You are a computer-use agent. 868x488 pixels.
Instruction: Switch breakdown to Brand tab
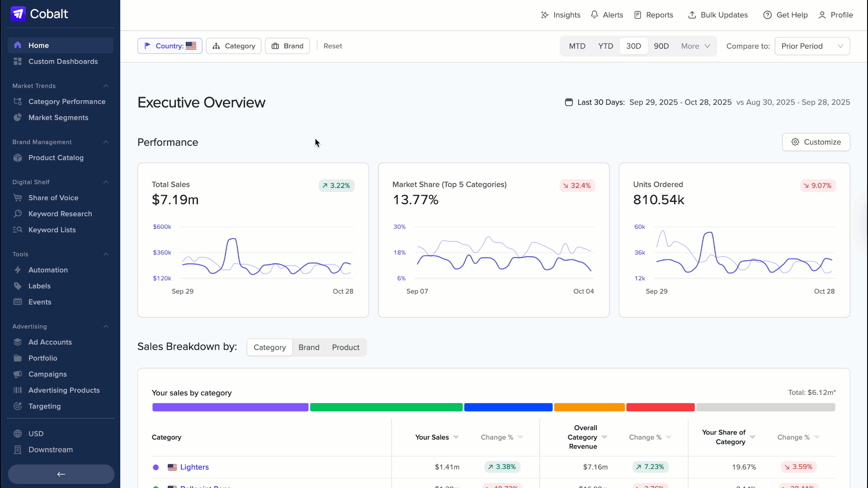[309, 347]
